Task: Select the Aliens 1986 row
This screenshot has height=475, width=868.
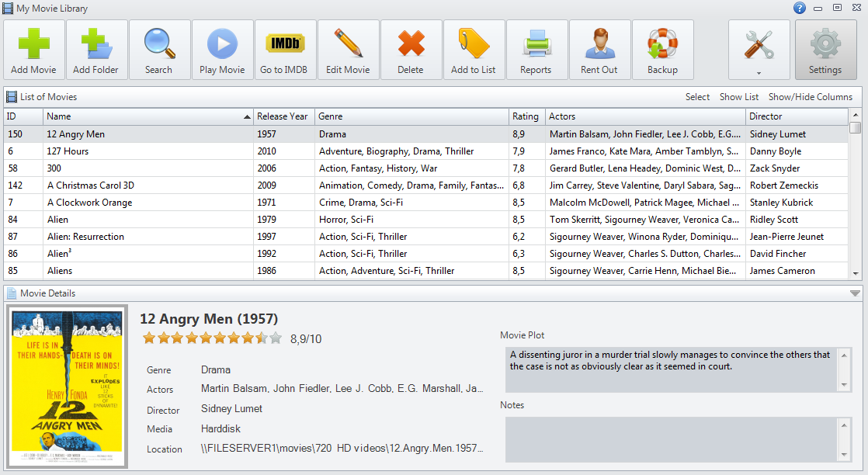Action: point(425,272)
